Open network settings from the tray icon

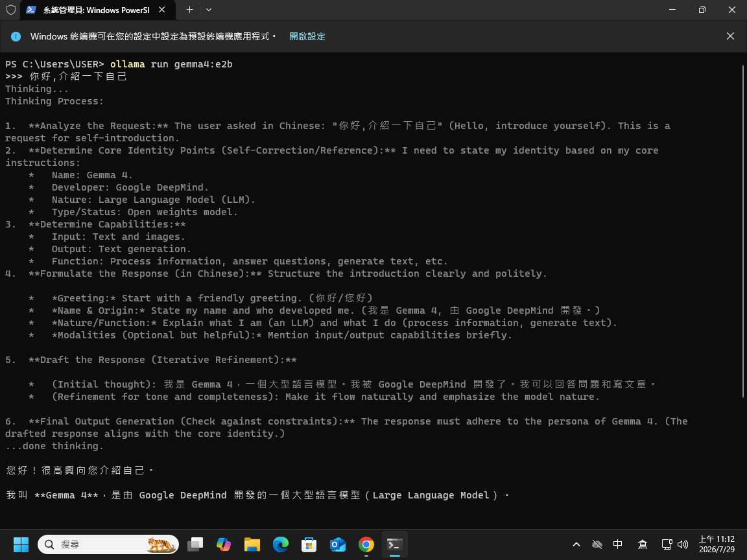click(x=667, y=544)
